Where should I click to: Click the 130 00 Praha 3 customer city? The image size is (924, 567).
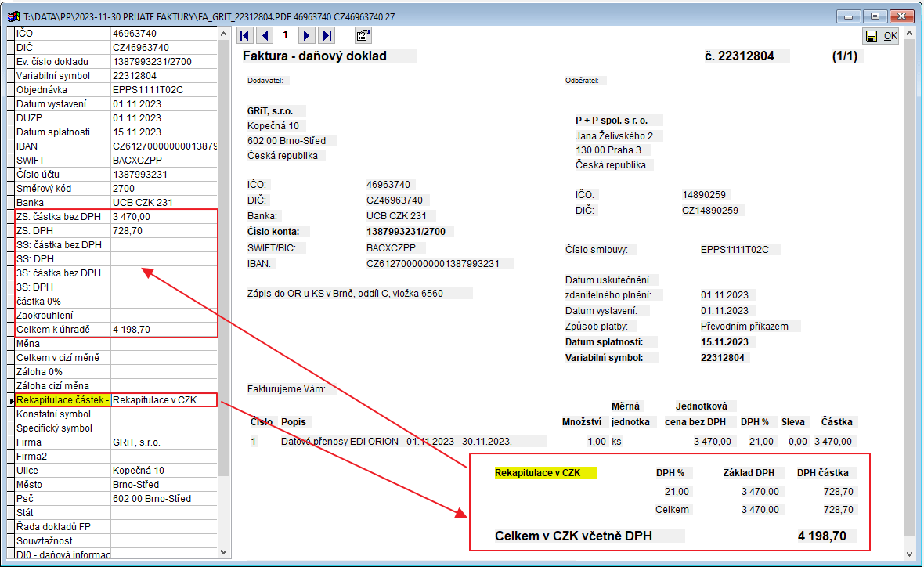608,150
